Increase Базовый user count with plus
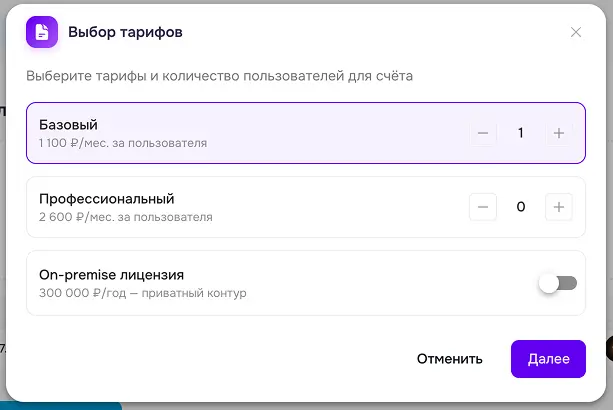Image resolution: width=613 pixels, height=410 pixels. click(x=559, y=133)
